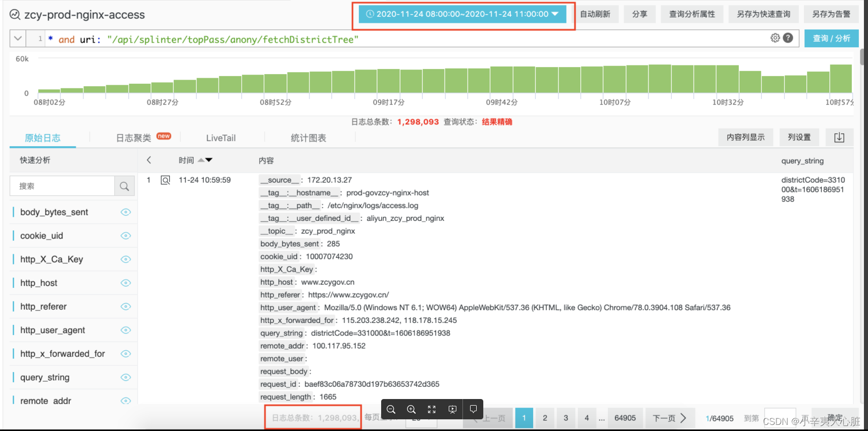Click histogram bar at 08时02分
This screenshot has width=868, height=431.
click(49, 91)
